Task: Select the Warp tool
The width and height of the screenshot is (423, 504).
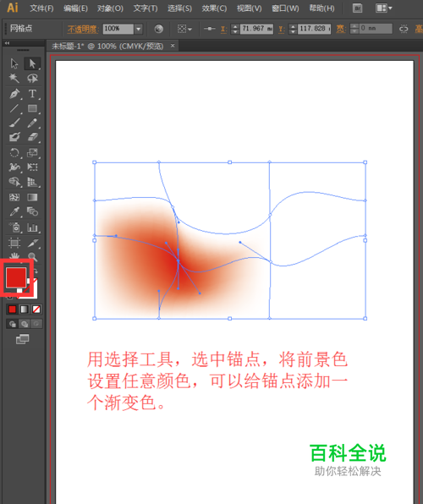Action: [x=14, y=167]
